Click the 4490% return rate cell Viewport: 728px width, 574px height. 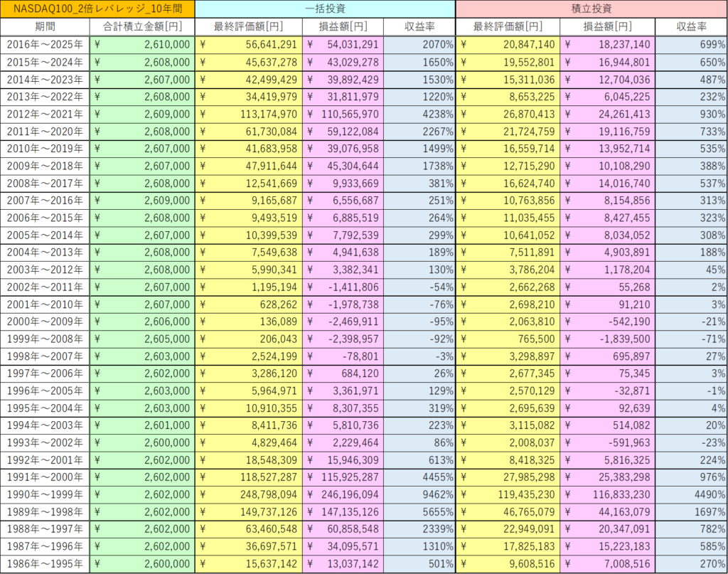691,495
